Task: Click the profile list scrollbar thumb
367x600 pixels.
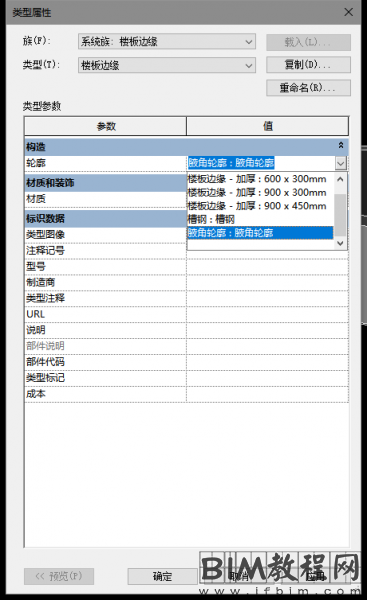Action: [x=340, y=214]
